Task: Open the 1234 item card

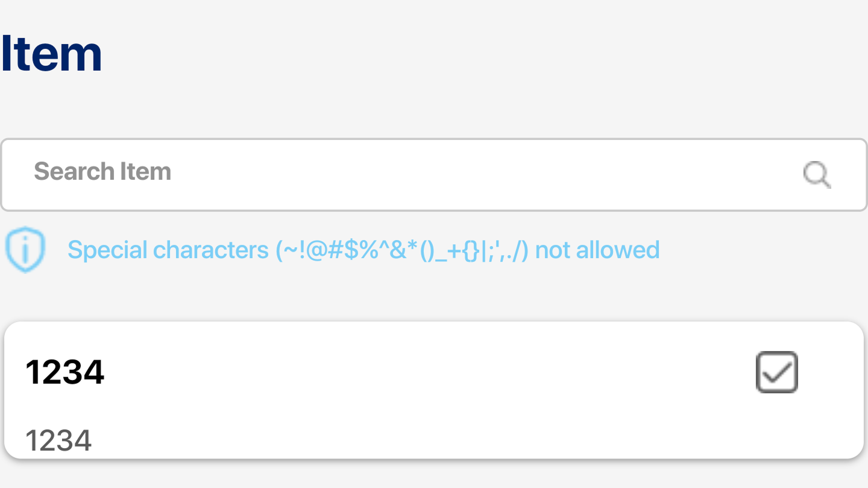Action: point(434,390)
